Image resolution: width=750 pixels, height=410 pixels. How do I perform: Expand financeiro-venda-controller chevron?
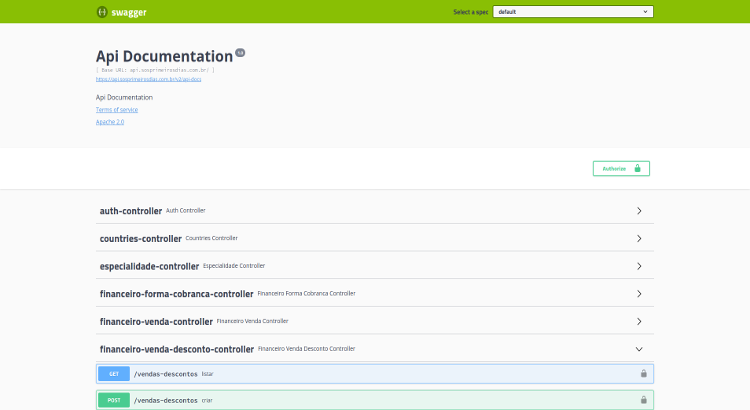[x=639, y=321]
